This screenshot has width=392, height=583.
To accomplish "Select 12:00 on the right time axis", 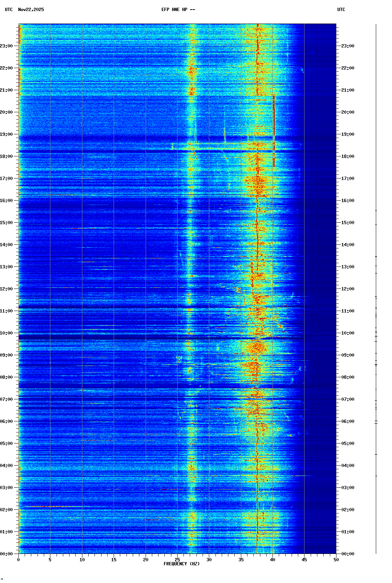I will point(348,289).
